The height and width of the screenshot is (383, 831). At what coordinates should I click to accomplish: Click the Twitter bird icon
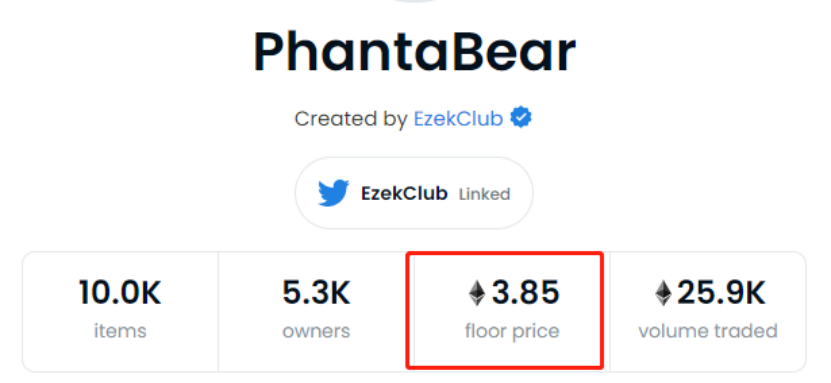click(x=333, y=193)
